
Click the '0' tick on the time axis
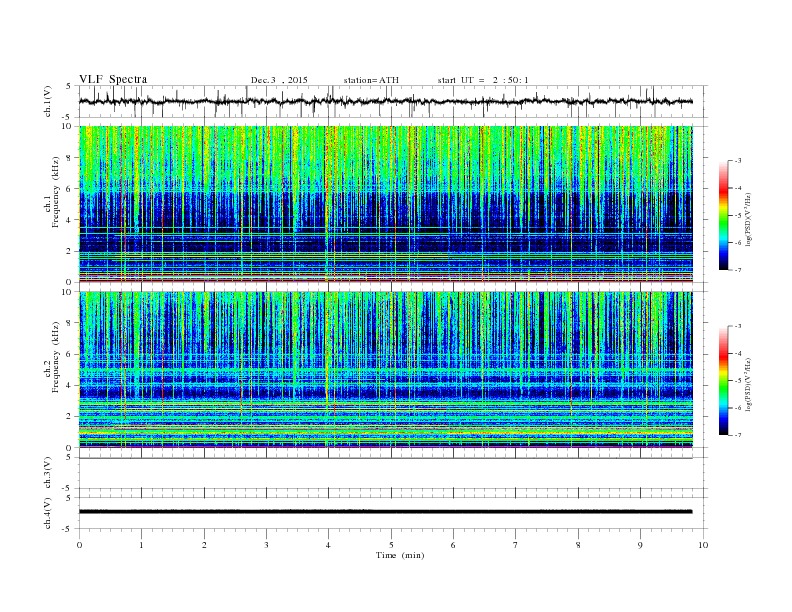click(79, 545)
